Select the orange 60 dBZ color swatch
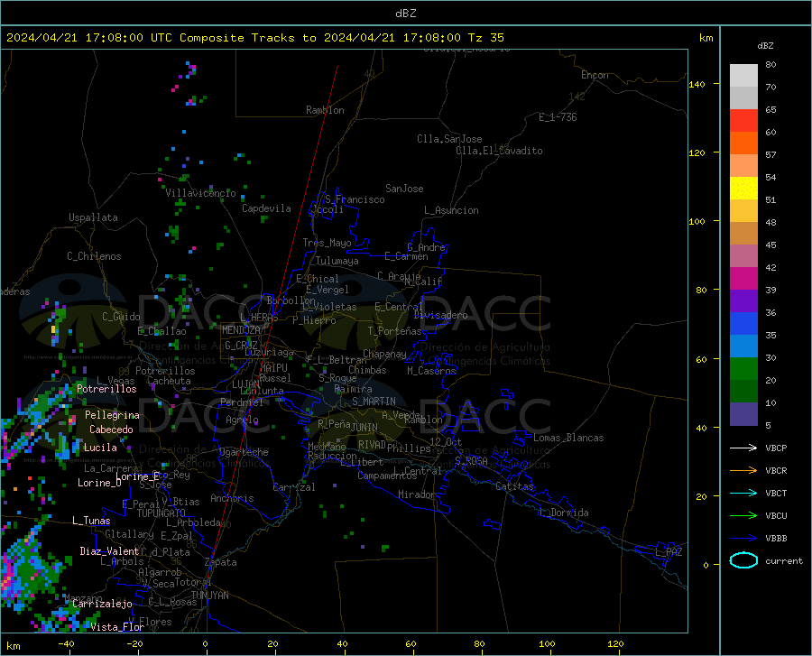 [x=743, y=143]
